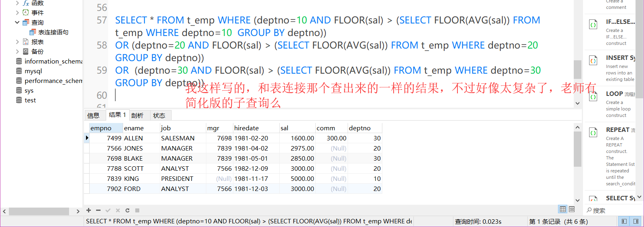Click the comm column header
Screen dimensions: 644x227
(331, 128)
